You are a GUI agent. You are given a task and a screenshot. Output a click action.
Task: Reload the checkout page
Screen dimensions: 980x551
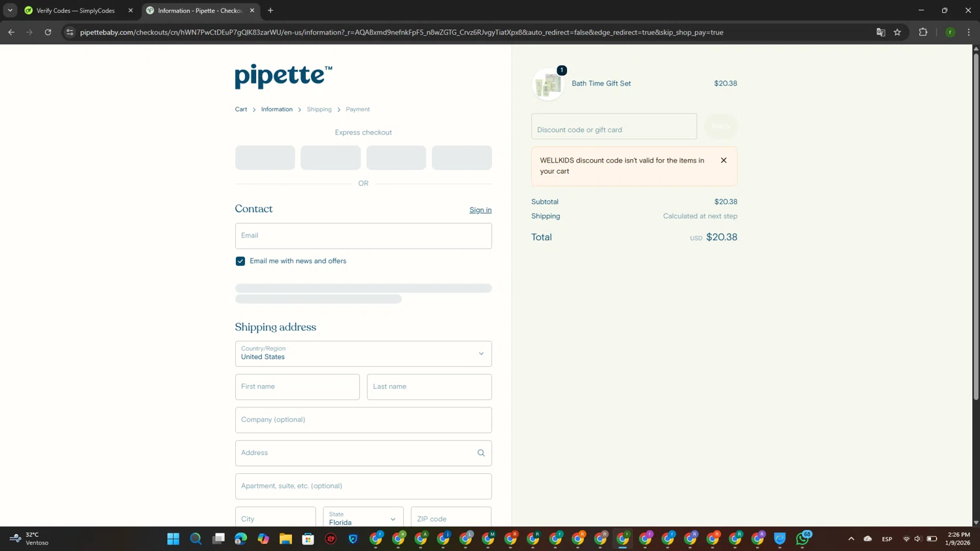[x=48, y=32]
